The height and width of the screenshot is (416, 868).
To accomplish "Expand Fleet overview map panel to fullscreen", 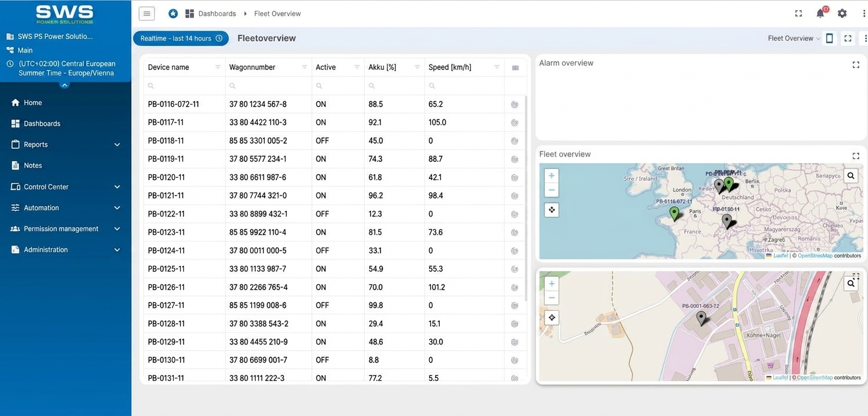I will [x=856, y=156].
